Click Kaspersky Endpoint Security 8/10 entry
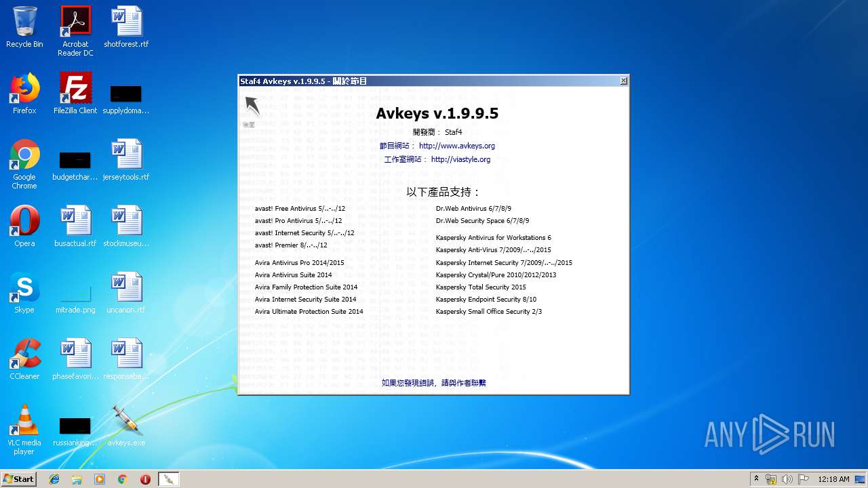The height and width of the screenshot is (488, 868). [486, 300]
